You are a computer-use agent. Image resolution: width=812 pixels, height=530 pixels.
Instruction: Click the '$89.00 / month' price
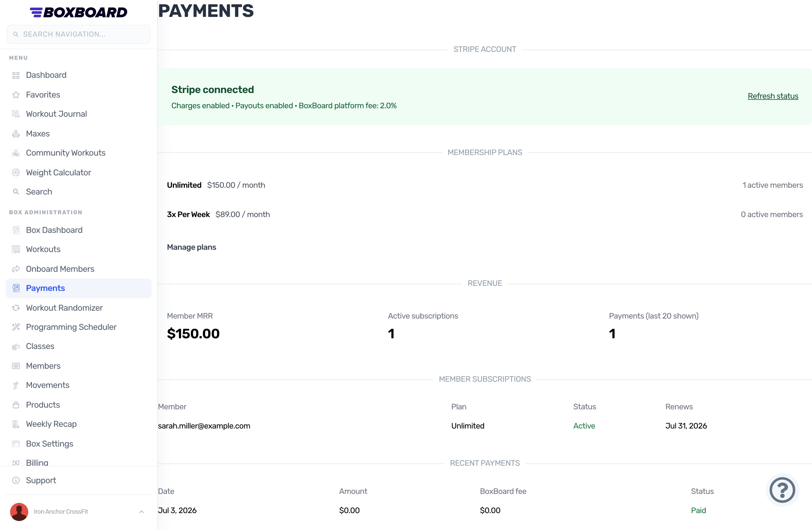[x=242, y=215]
